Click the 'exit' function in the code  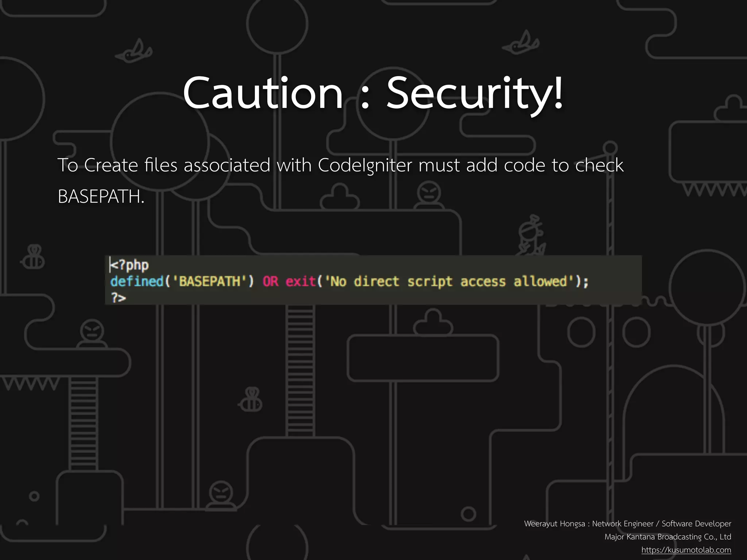click(301, 281)
